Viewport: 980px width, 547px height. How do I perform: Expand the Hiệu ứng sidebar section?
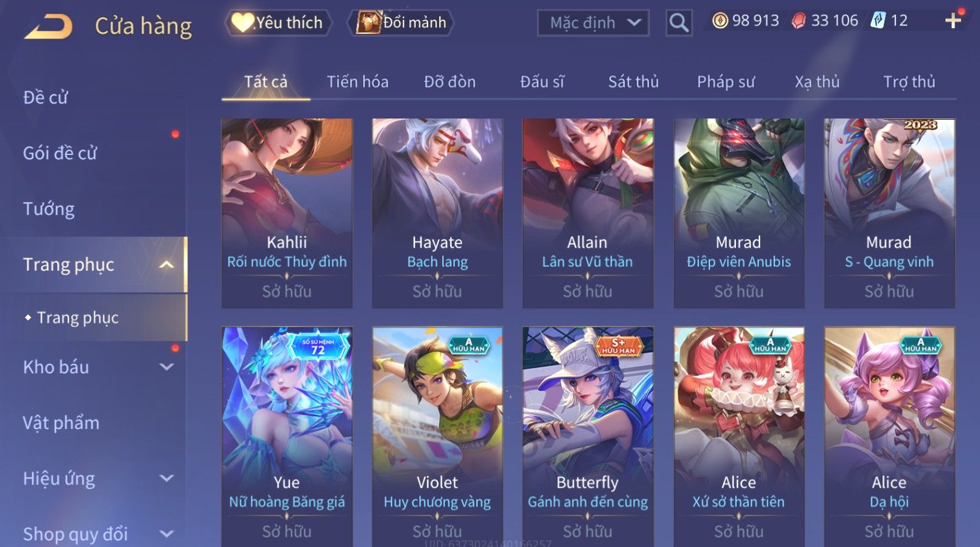(167, 478)
